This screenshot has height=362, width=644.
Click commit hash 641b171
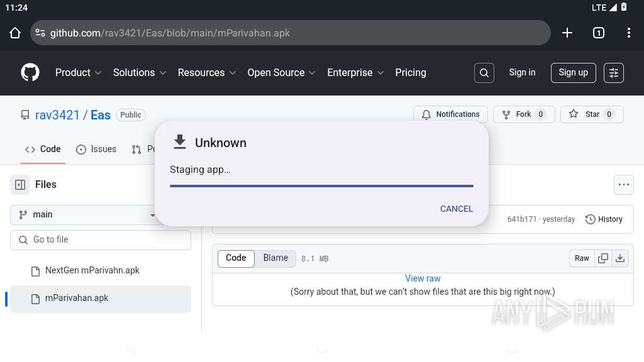click(x=521, y=219)
